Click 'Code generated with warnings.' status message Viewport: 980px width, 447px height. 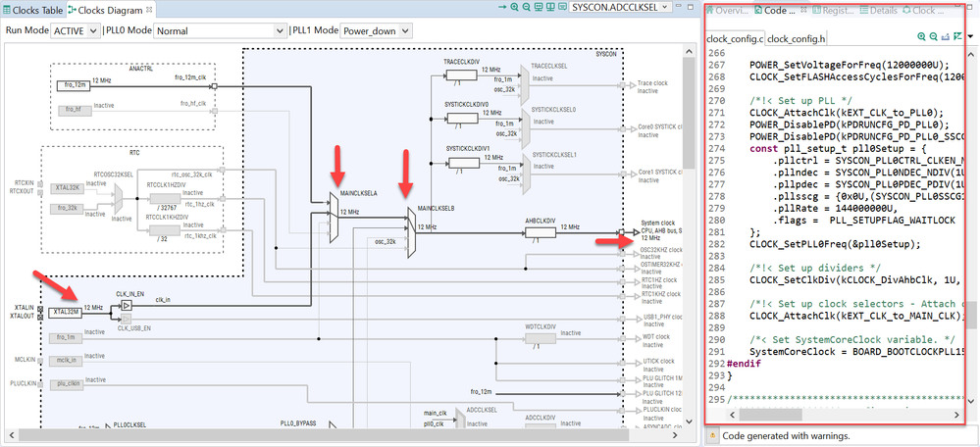click(786, 435)
